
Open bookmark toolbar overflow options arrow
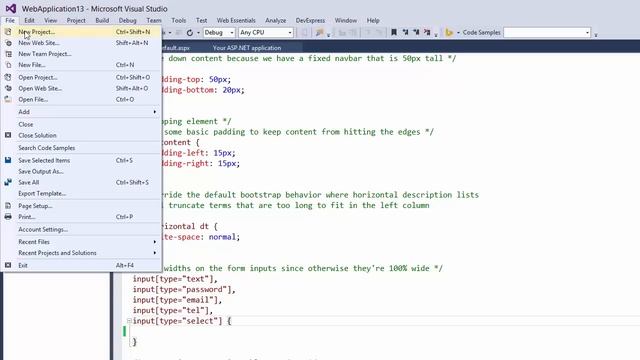pyautogui.click(x=436, y=34)
